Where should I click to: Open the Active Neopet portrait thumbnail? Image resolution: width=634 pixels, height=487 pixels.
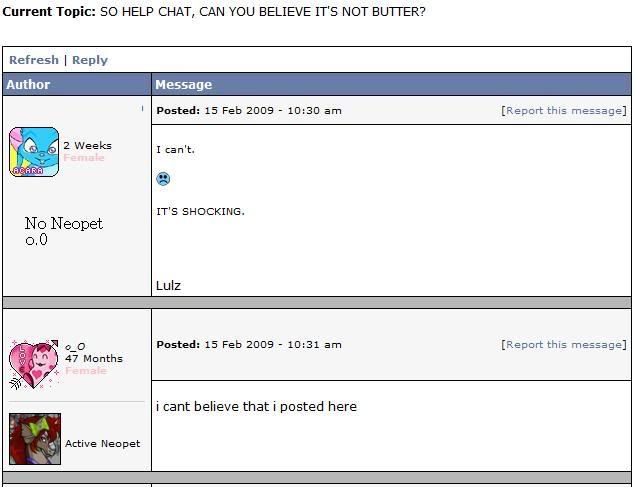[x=35, y=439]
